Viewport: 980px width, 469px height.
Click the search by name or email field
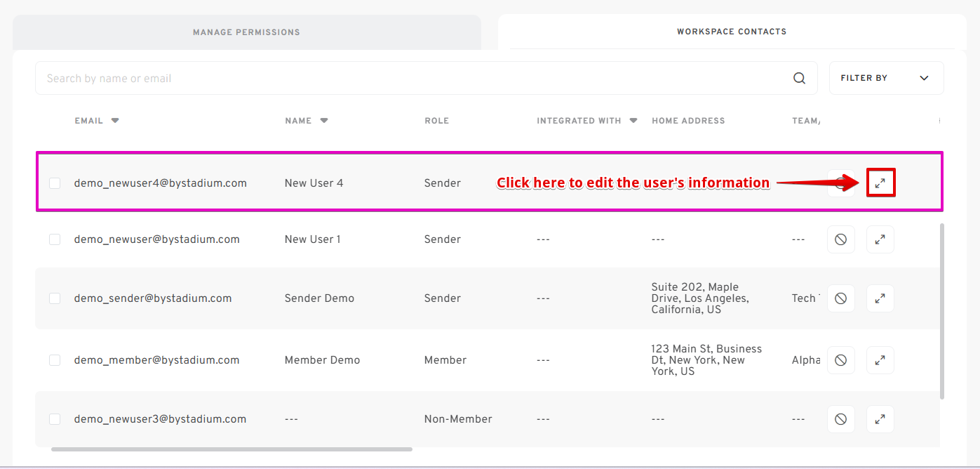tap(414, 78)
